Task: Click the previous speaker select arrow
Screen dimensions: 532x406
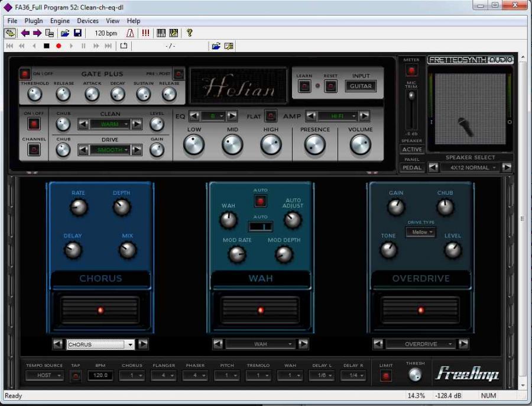Action: pyautogui.click(x=433, y=167)
